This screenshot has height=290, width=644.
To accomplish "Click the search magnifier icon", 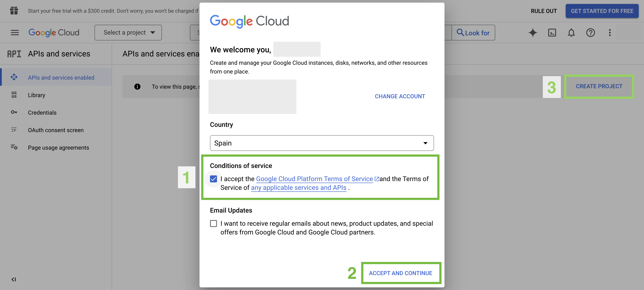I will click(x=460, y=33).
